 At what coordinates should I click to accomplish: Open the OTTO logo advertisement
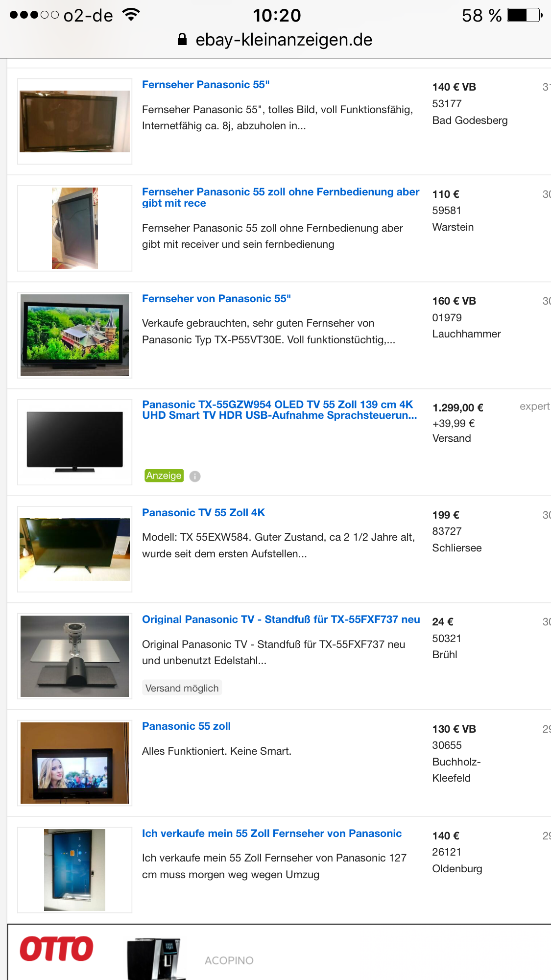[x=57, y=949]
